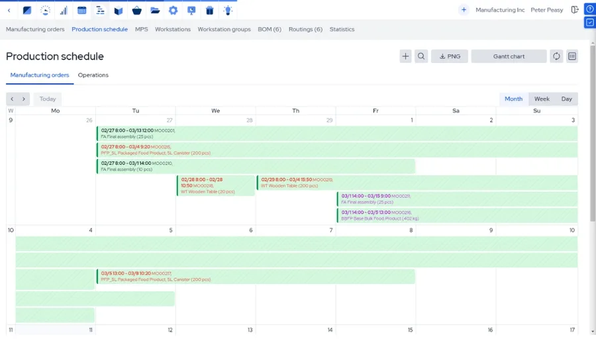
Task: Click the Manufacturing Inc company name
Action: tap(500, 10)
